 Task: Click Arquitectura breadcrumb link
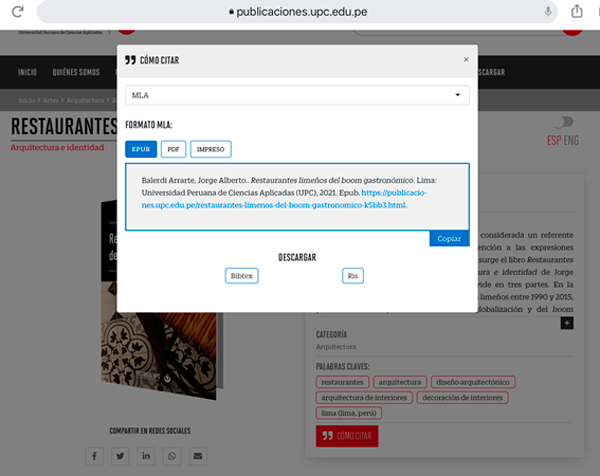[x=85, y=100]
